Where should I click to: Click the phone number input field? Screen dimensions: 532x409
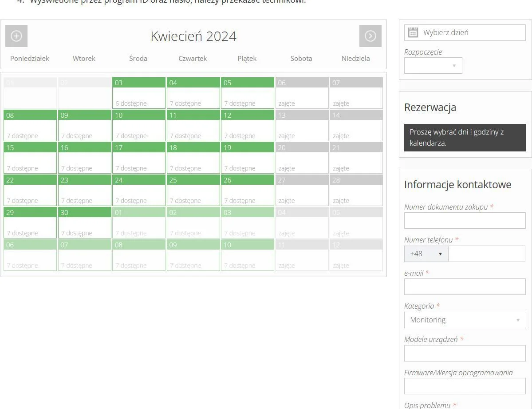486,254
